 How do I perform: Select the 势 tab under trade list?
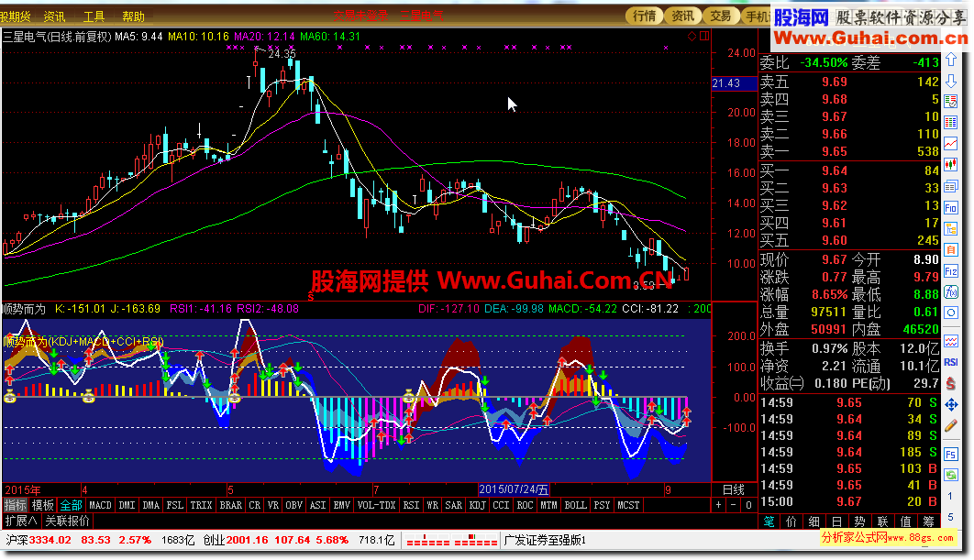tap(859, 522)
